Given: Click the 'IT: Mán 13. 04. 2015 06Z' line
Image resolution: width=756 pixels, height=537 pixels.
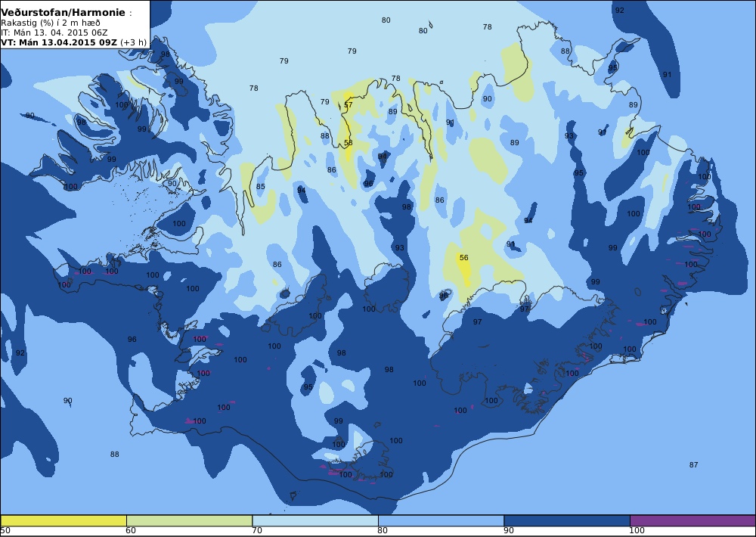Looking at the screenshot, I should (x=54, y=33).
